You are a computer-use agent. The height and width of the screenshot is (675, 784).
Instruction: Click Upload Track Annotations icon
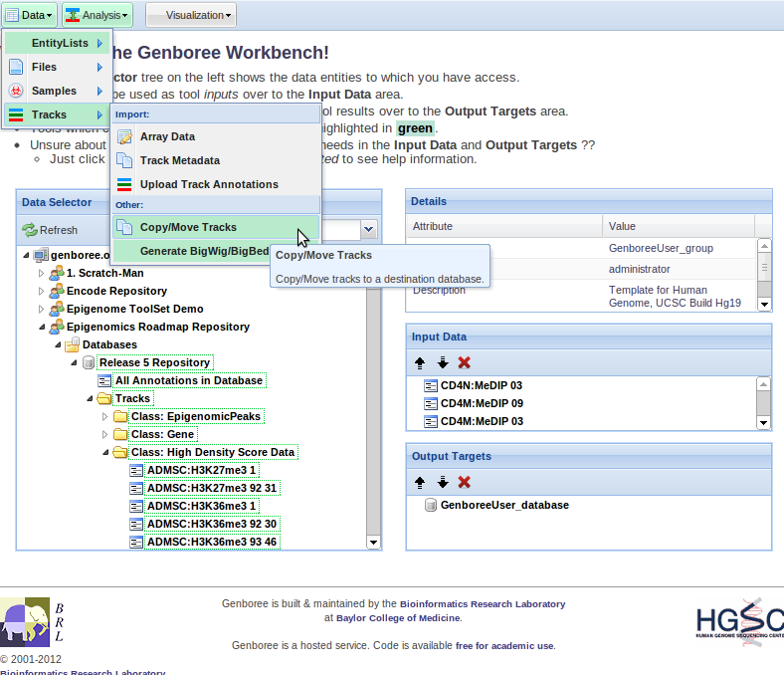[124, 184]
